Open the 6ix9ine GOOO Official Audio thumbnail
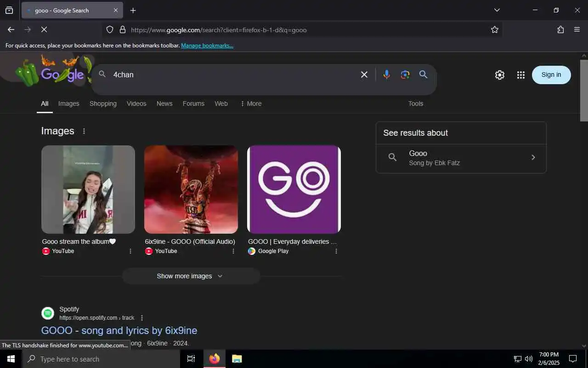The image size is (588, 368). 191,190
